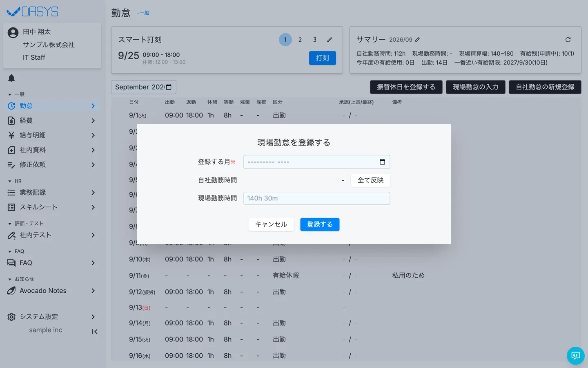Collapse the FAQ section header
This screenshot has width=588, height=368.
point(16,251)
